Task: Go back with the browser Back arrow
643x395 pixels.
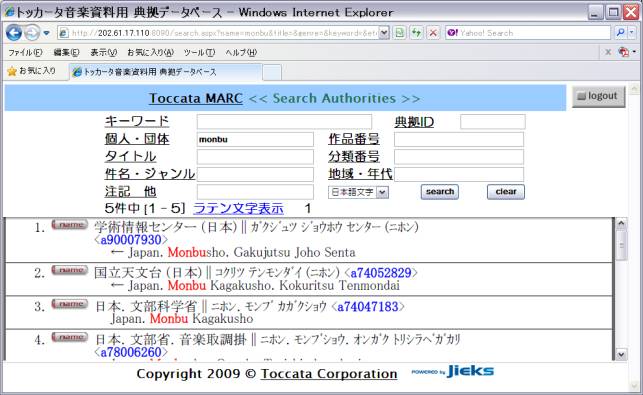Action: 14,33
